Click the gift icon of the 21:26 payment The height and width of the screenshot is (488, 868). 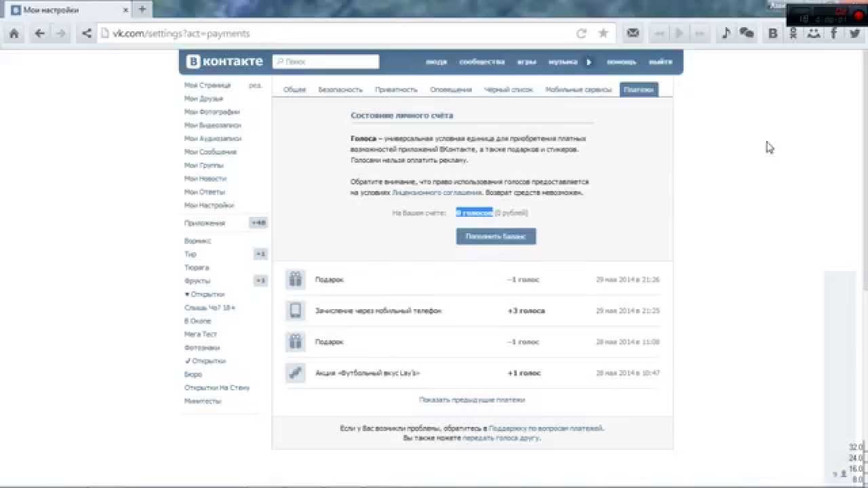(295, 279)
